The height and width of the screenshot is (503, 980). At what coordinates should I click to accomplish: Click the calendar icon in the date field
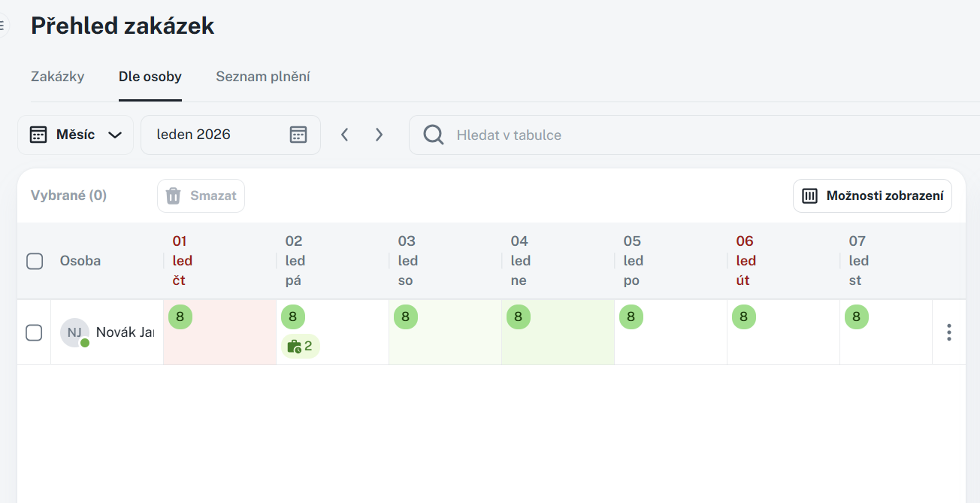pyautogui.click(x=298, y=135)
